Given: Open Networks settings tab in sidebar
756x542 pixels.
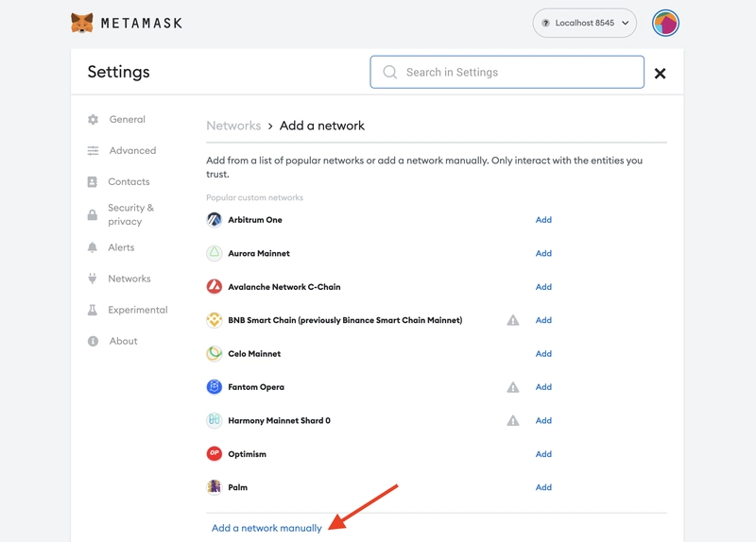Looking at the screenshot, I should (x=129, y=279).
